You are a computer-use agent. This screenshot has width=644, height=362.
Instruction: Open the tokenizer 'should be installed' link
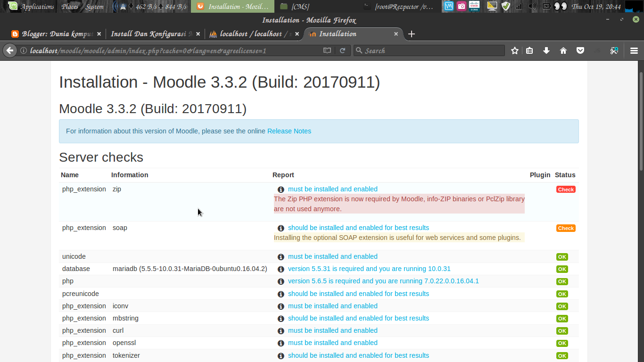point(358,355)
